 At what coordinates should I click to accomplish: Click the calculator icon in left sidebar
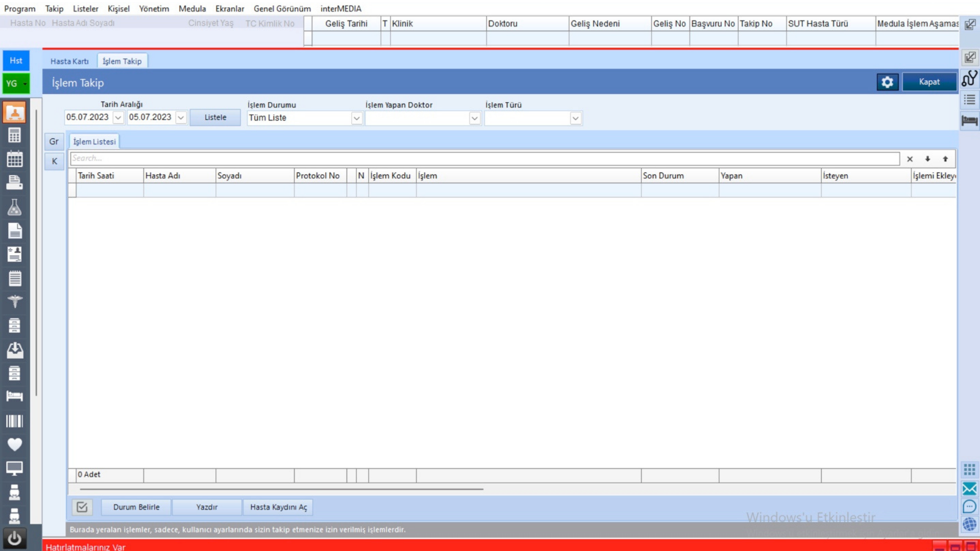tap(14, 136)
